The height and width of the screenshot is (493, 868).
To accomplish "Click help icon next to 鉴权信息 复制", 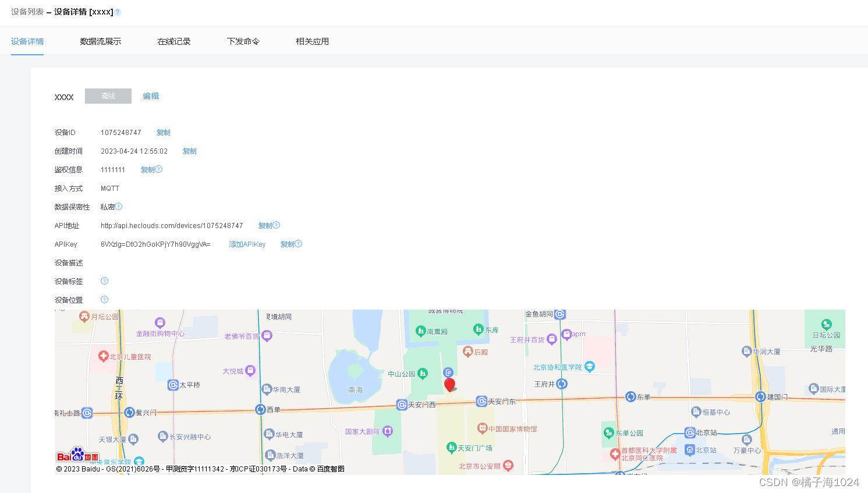I will click(158, 169).
